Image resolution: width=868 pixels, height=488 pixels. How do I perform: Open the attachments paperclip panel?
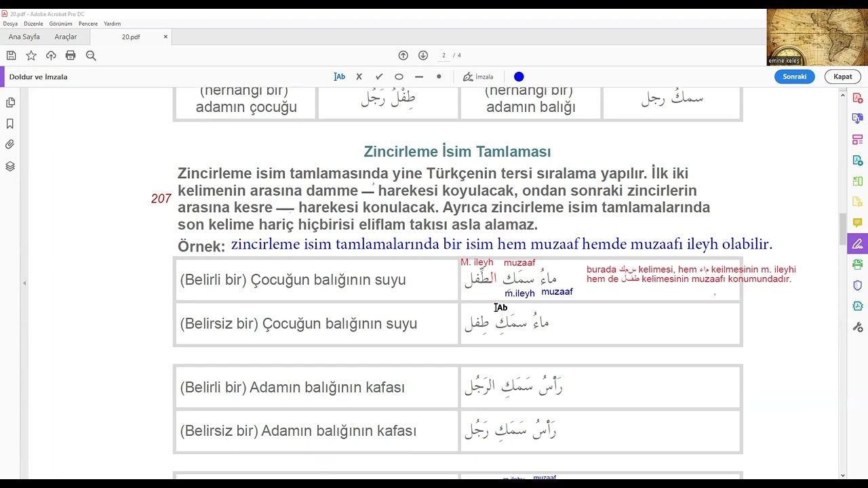(10, 144)
